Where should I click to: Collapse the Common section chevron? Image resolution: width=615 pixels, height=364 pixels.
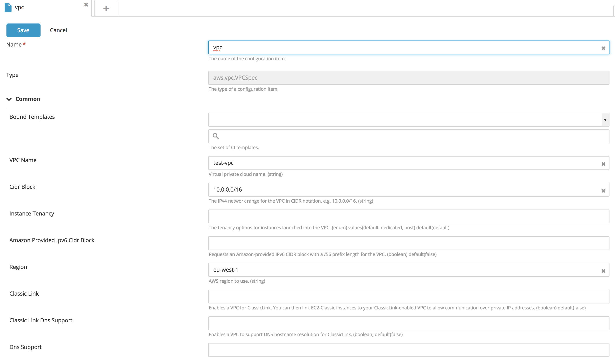click(x=9, y=99)
